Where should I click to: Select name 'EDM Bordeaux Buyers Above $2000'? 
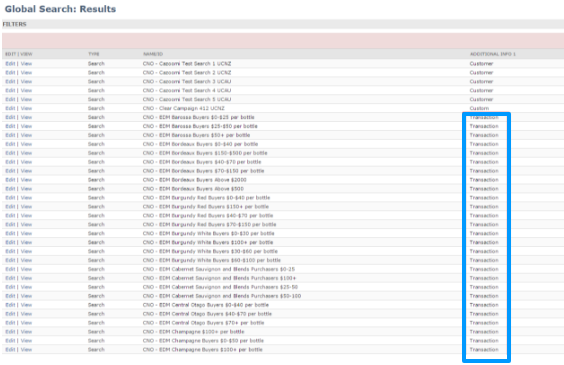pyautogui.click(x=203, y=180)
